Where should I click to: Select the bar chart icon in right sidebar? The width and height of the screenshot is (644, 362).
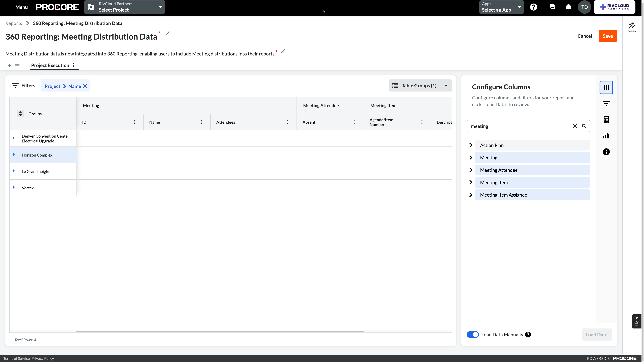(606, 136)
